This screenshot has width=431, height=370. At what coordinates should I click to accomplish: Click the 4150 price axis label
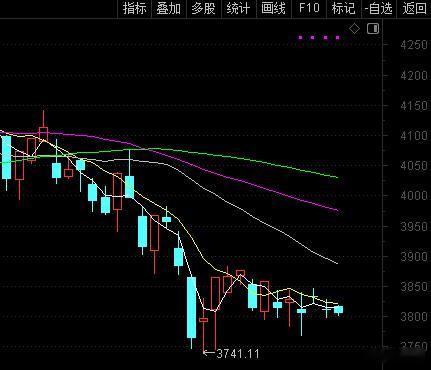pos(414,106)
